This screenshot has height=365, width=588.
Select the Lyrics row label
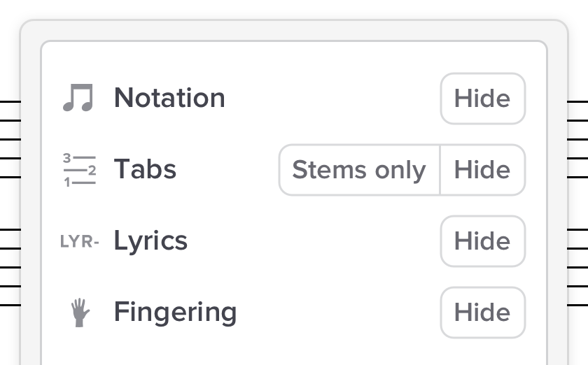[150, 241]
